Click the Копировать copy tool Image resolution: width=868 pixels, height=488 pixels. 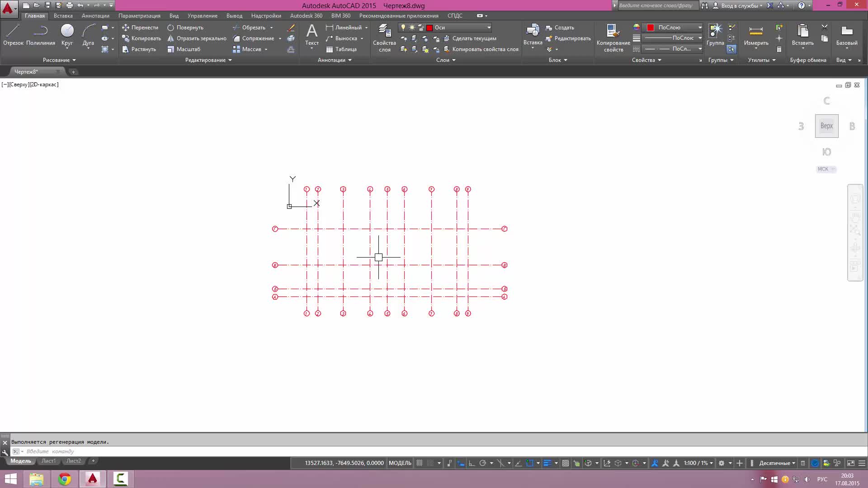(x=142, y=38)
